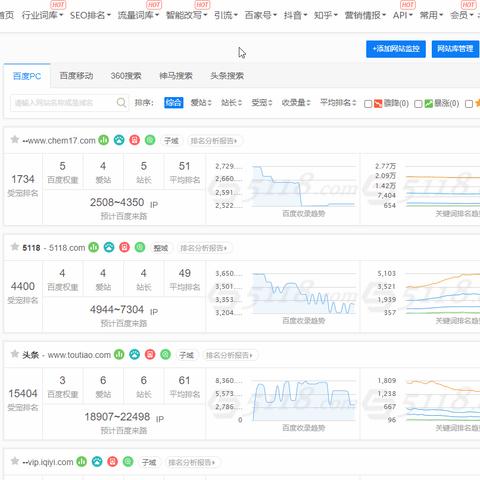Click the 4944~7304 IP estimate value
480x480 pixels.
pos(117,309)
